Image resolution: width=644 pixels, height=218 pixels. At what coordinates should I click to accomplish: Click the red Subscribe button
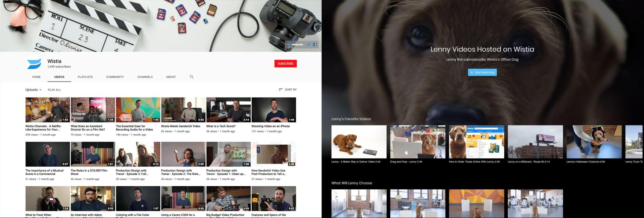coord(285,64)
